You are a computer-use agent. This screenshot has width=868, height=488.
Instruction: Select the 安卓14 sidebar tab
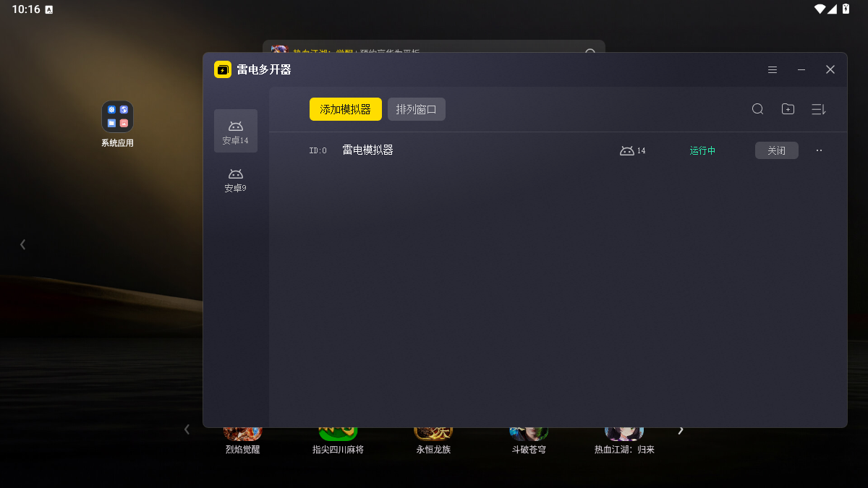236,131
